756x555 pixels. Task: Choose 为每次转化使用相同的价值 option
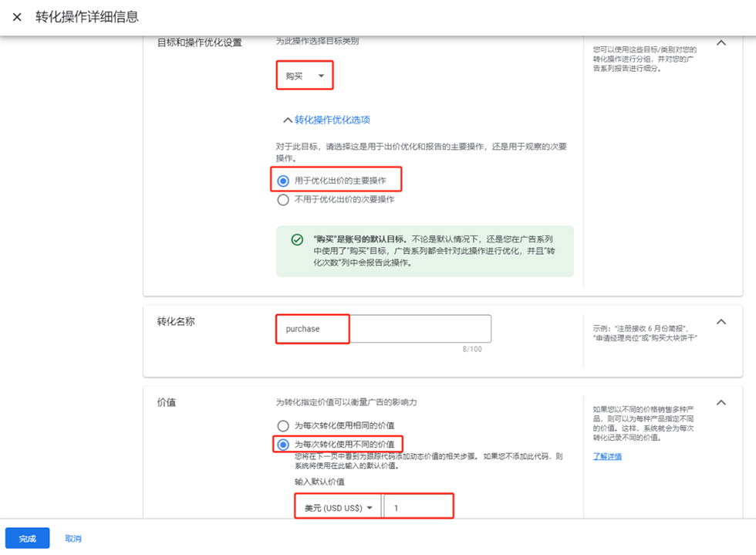pos(283,425)
